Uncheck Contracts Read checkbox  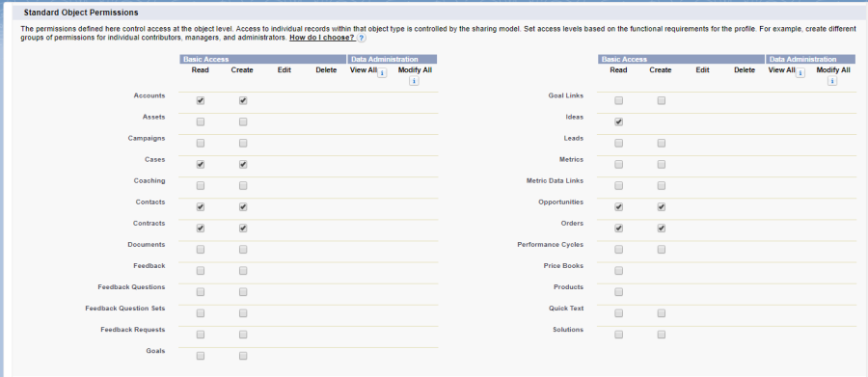click(x=201, y=229)
